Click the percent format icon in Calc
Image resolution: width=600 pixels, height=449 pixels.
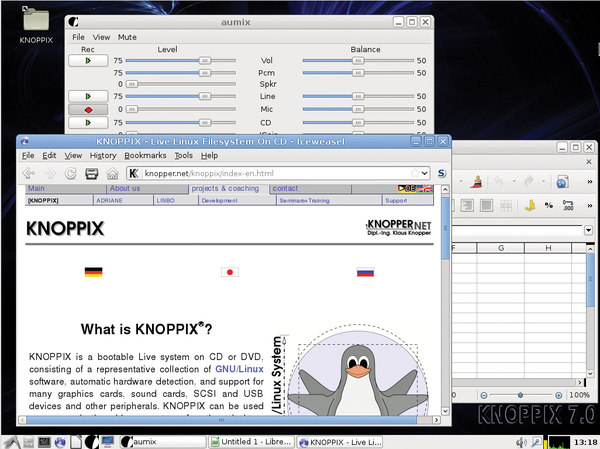pyautogui.click(x=549, y=206)
